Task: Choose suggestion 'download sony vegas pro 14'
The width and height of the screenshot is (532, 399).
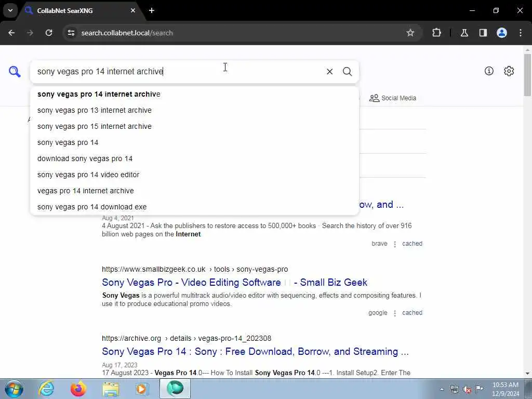Action: point(194,159)
